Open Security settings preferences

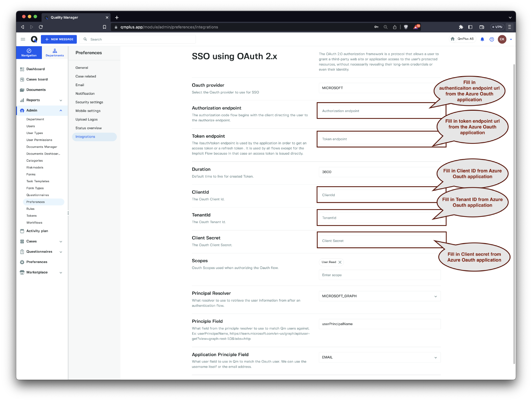point(89,102)
